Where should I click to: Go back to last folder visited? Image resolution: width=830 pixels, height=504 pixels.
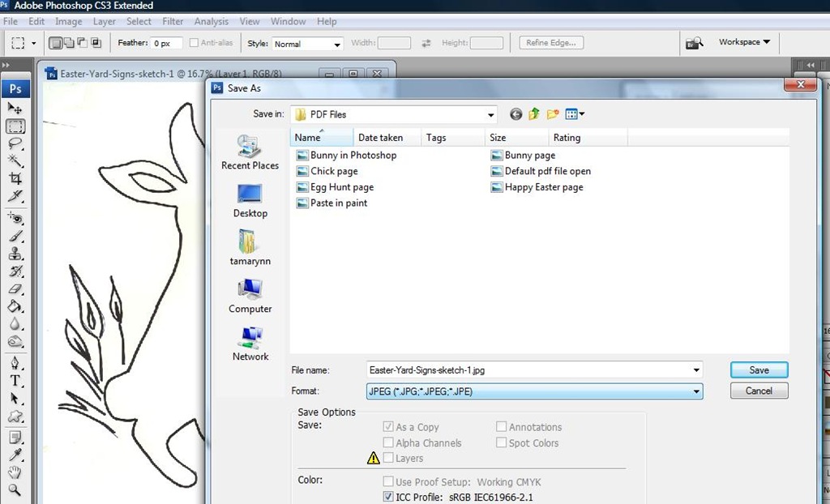coord(516,113)
